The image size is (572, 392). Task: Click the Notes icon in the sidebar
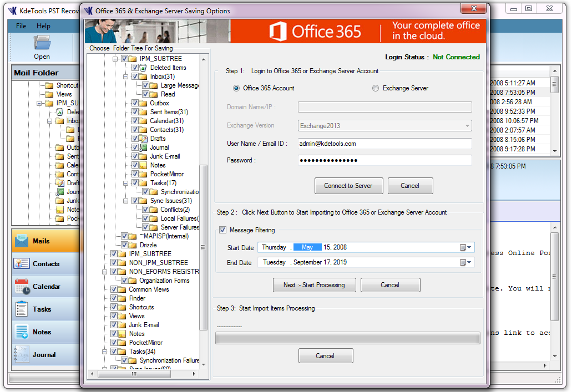(22, 332)
